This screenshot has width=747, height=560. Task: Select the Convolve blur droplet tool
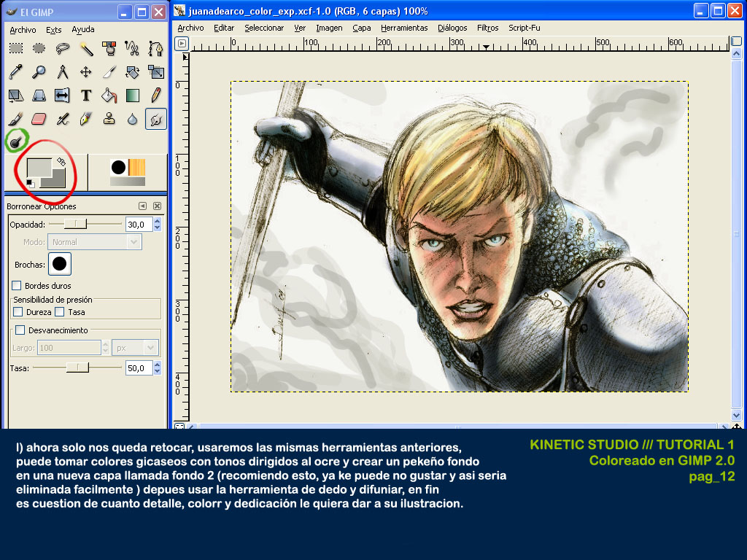coord(132,119)
